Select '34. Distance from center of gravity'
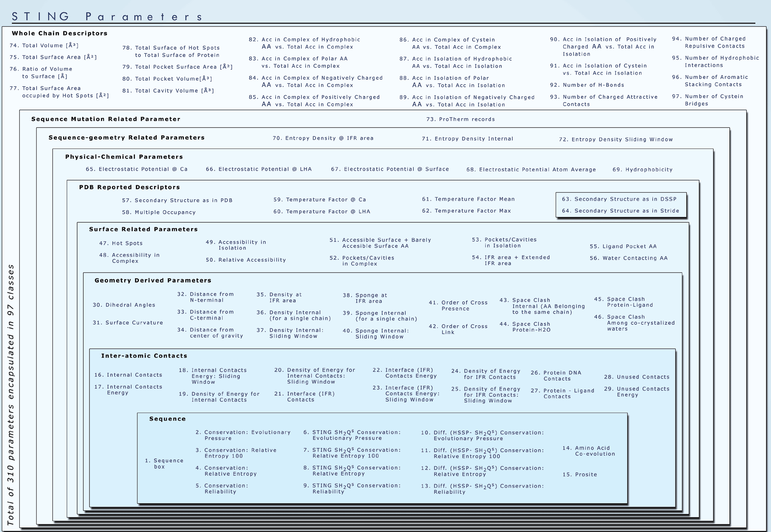Image resolution: width=771 pixels, height=532 pixels. 210,332
